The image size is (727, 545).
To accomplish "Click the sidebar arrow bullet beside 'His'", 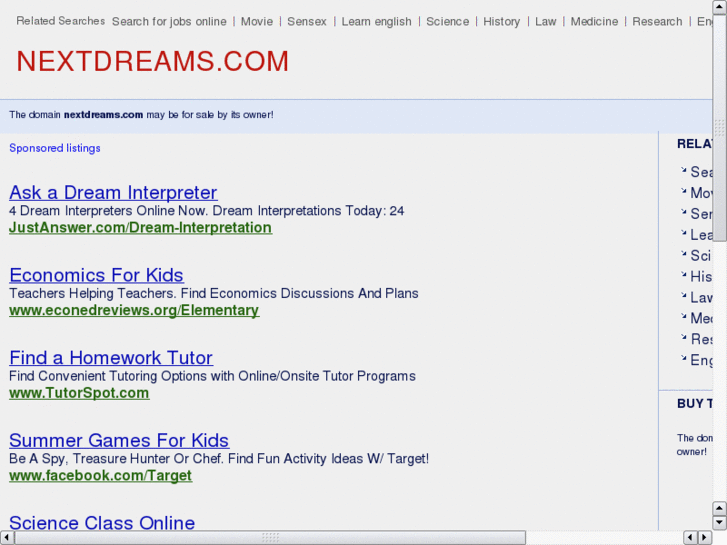I will [x=683, y=274].
